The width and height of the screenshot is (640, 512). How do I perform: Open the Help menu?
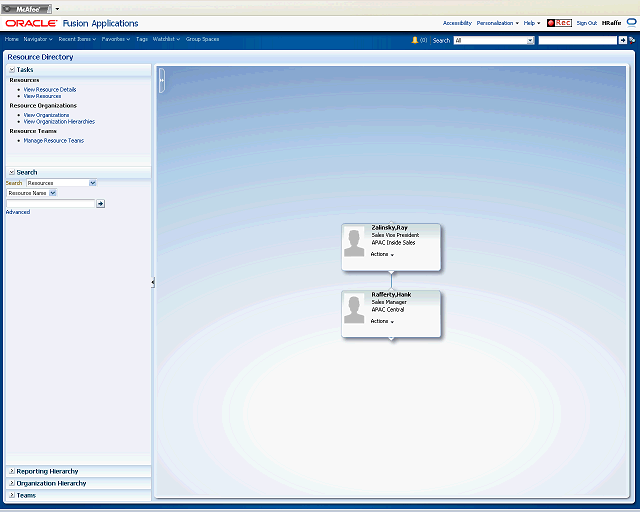(532, 23)
